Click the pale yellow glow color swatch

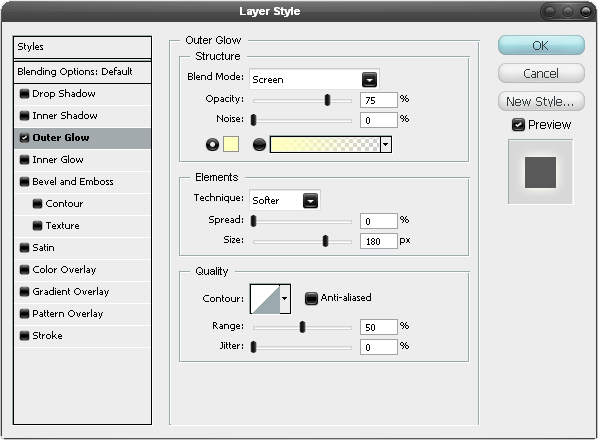[x=231, y=144]
